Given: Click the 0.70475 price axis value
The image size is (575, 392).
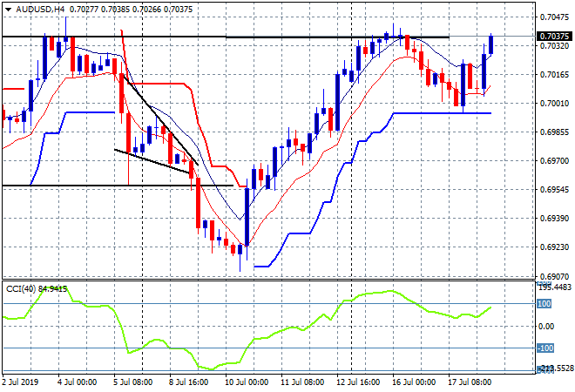Looking at the screenshot, I should 555,17.
